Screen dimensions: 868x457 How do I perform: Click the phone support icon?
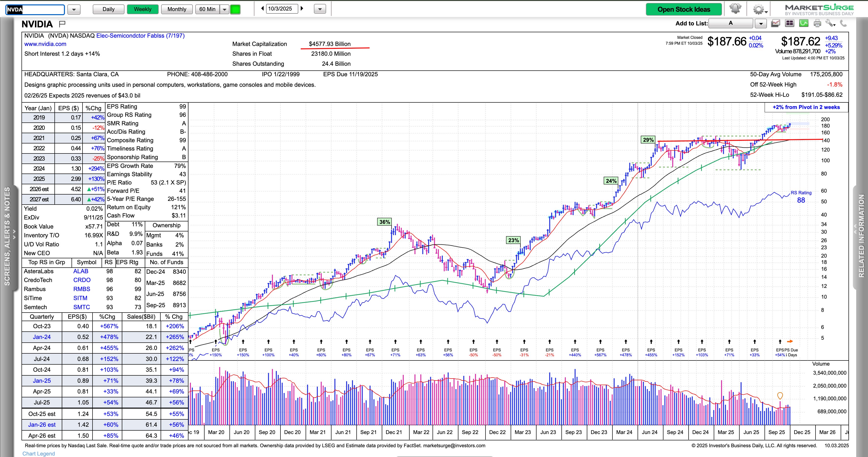click(843, 23)
